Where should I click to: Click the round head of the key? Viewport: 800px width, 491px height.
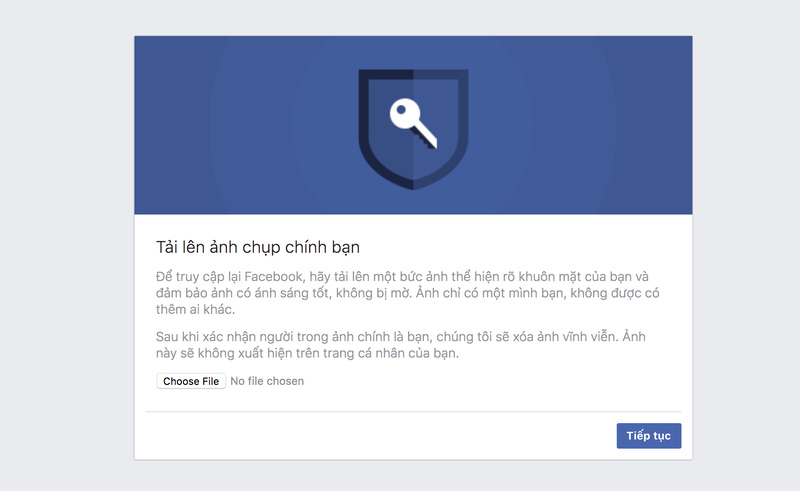[x=403, y=112]
